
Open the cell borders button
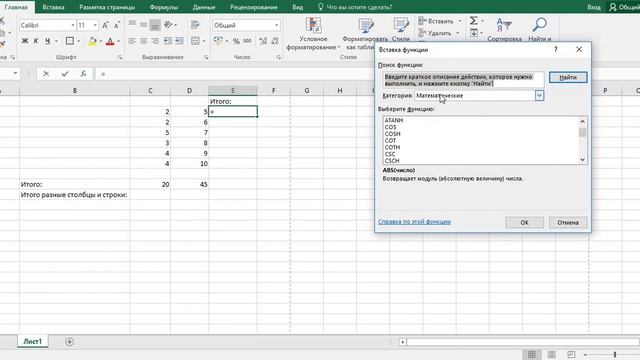[70, 41]
